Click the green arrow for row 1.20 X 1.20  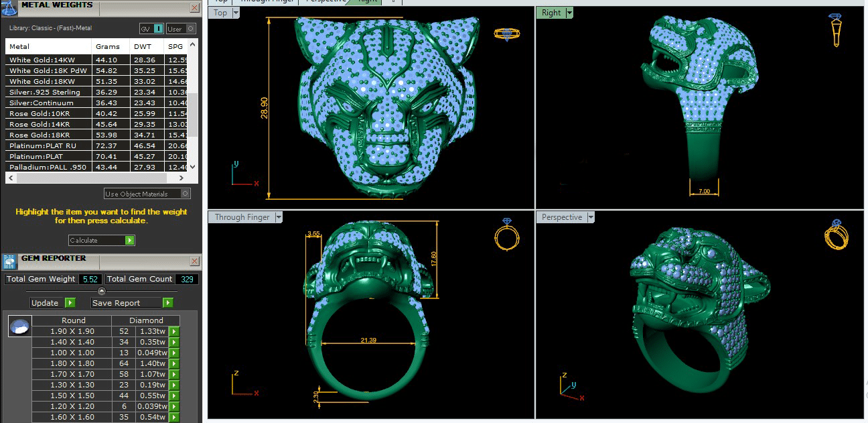click(174, 406)
